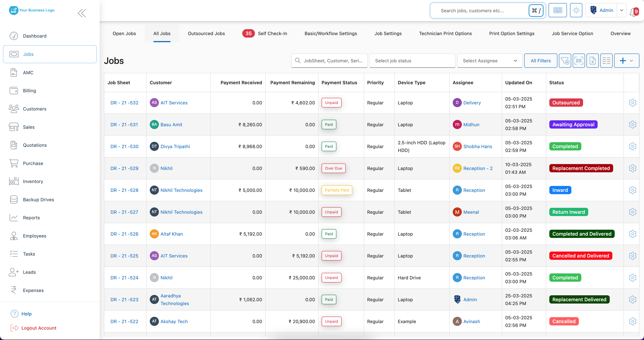Open settings gear on job DR-21-529
This screenshot has height=340, width=644.
click(633, 168)
